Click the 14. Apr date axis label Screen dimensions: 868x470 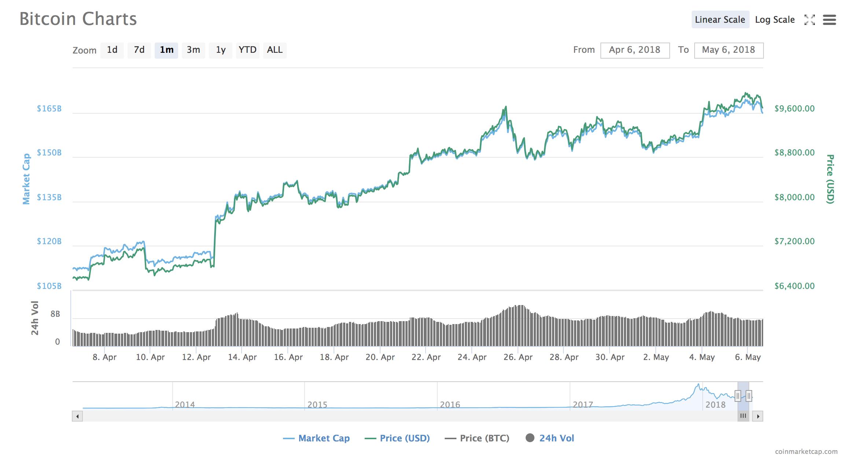point(242,357)
